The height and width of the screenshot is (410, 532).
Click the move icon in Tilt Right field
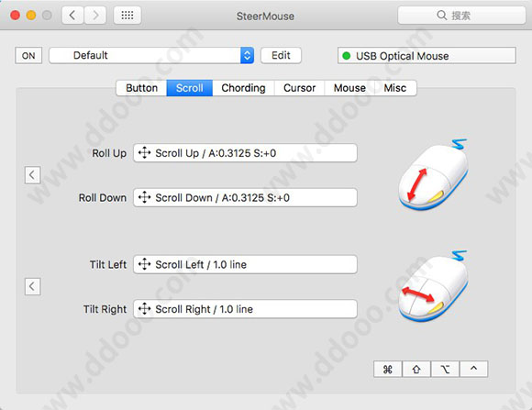(x=145, y=308)
